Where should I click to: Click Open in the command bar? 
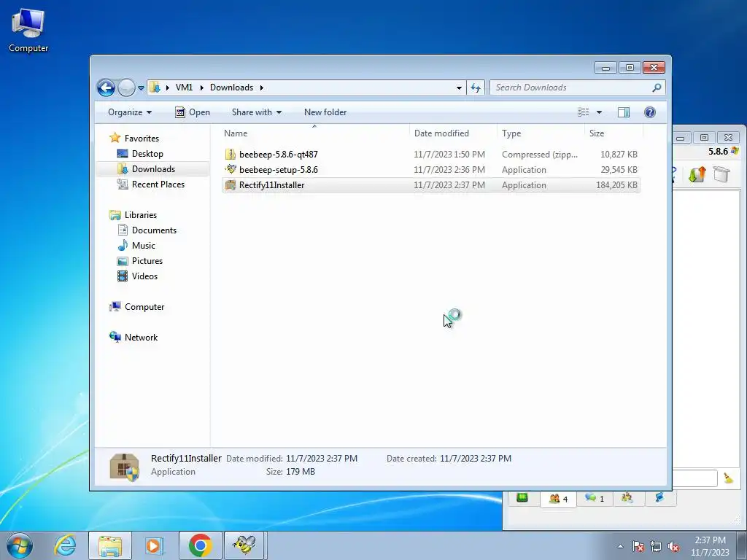point(193,112)
